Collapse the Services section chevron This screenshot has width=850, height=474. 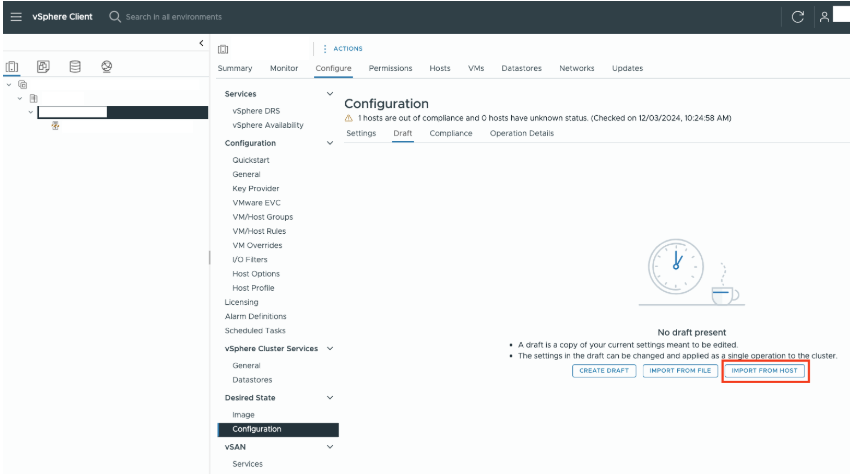pos(330,94)
